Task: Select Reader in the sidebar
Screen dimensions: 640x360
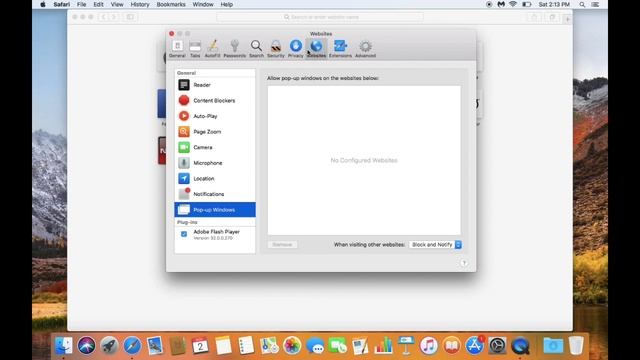Action: [x=215, y=85]
